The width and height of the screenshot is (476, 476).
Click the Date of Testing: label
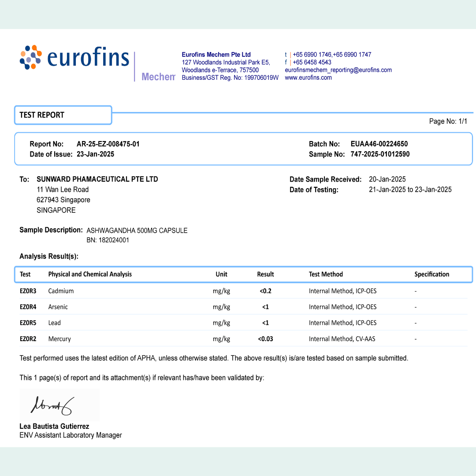coord(314,190)
